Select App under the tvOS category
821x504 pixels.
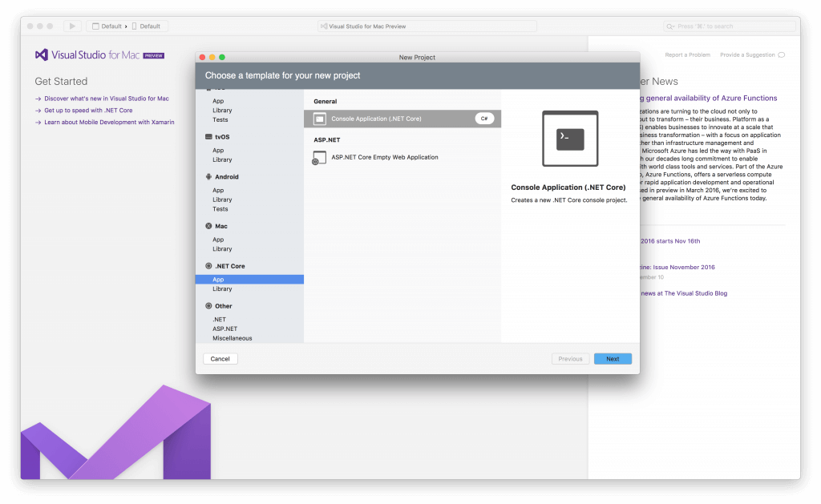click(x=218, y=150)
